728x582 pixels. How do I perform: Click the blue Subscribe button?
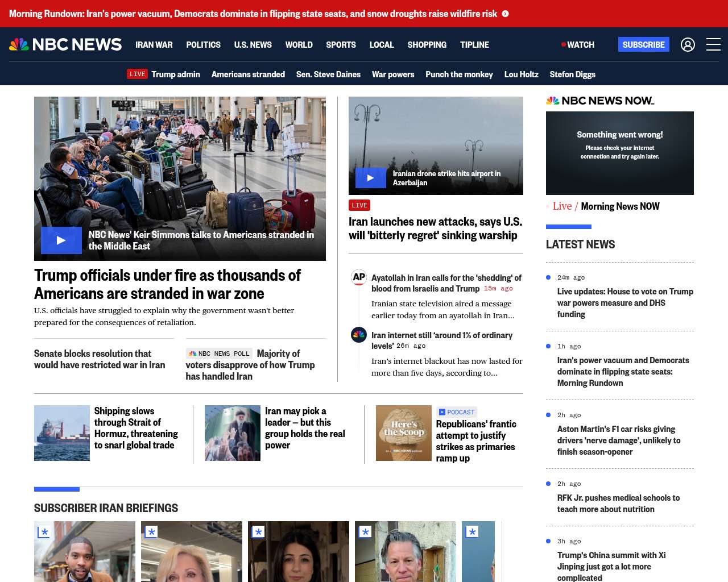[644, 44]
